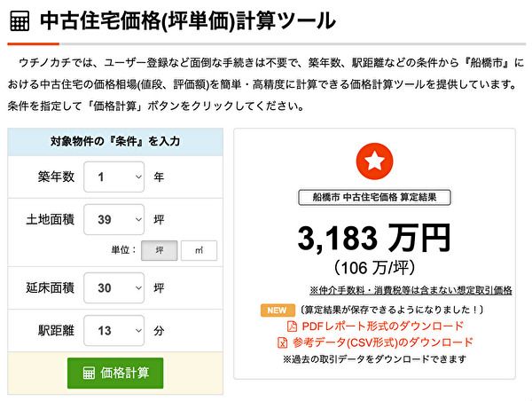Viewport: 532px width, 401px height.
Task: Click the green 価格計算 button
Action: coord(115,373)
